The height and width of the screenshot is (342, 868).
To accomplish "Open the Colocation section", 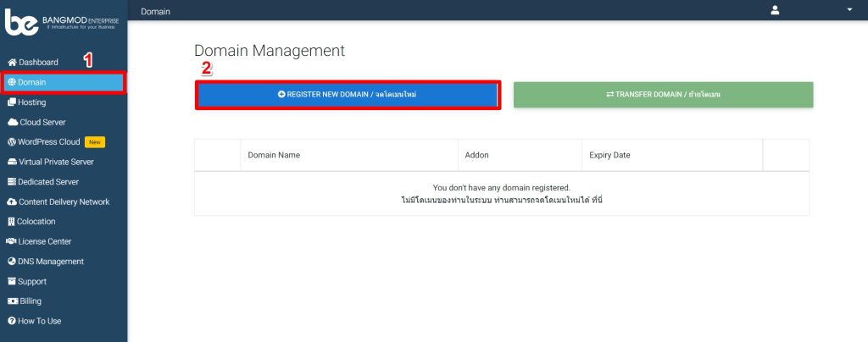I will [x=36, y=222].
